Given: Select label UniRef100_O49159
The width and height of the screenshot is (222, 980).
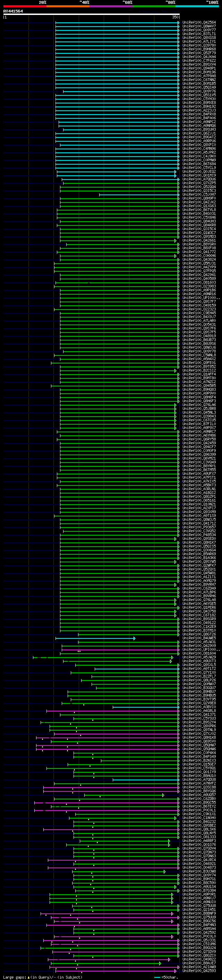Looking at the screenshot, I should [199, 306].
